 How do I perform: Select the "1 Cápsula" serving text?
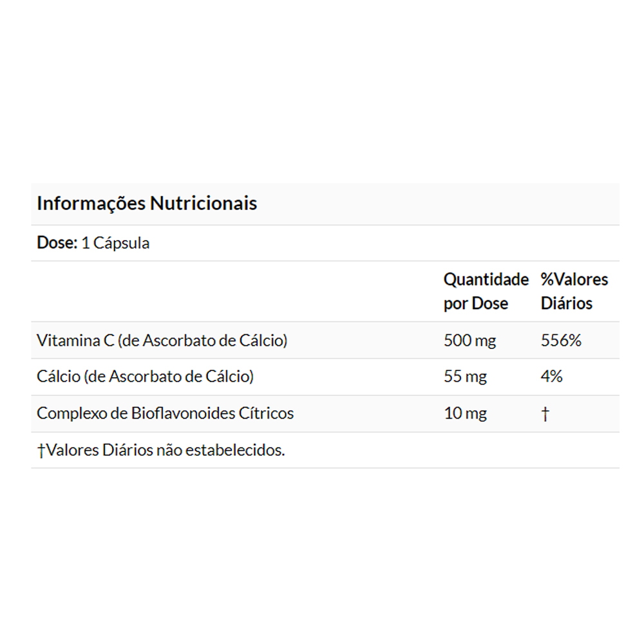pos(116,244)
